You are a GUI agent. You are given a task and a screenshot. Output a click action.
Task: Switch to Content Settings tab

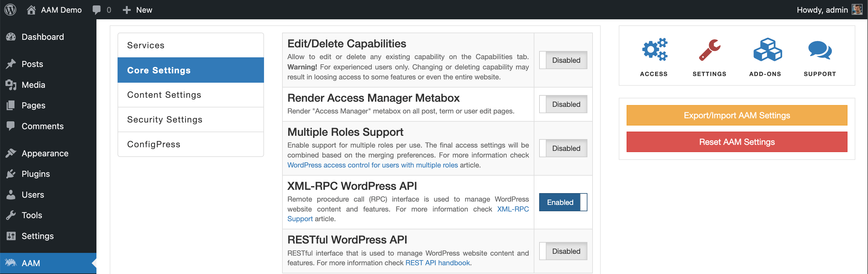pos(191,95)
